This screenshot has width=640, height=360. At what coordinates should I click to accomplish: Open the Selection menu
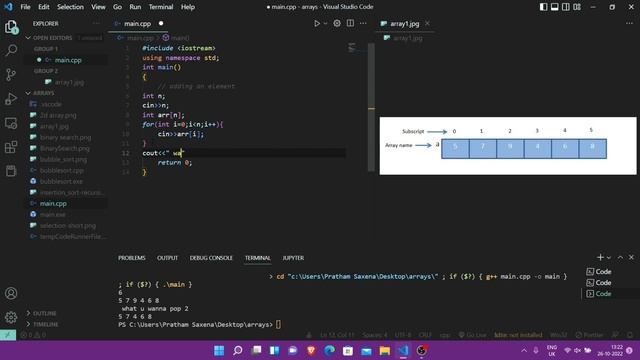point(70,7)
